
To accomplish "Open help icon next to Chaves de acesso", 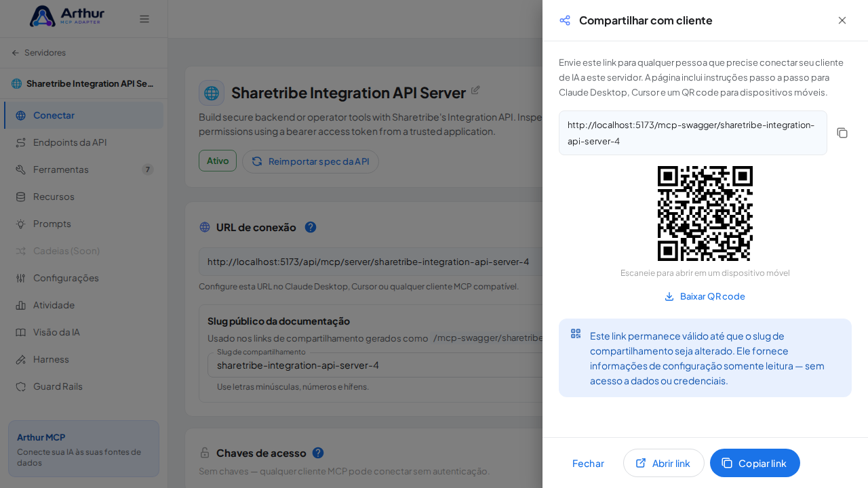I will point(318,453).
